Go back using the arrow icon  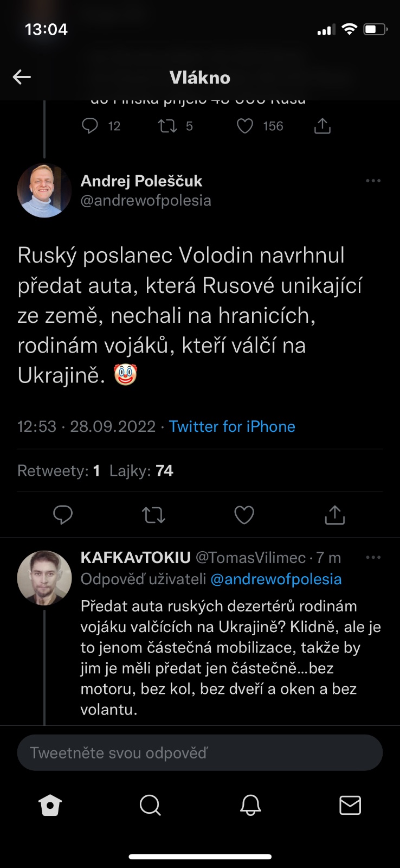[22, 77]
